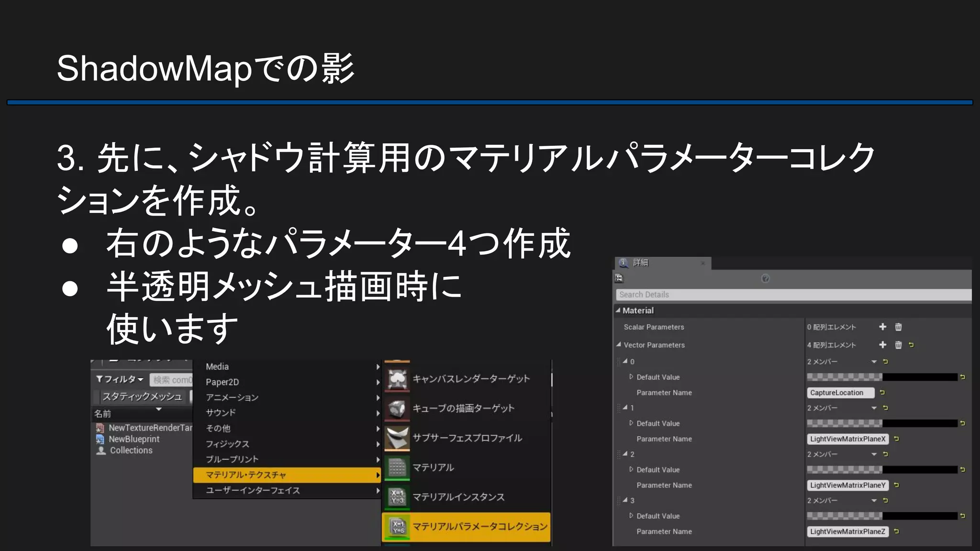Choose マテリアルパラメータコレクション in submenu
This screenshot has height=551, width=980.
click(x=467, y=527)
